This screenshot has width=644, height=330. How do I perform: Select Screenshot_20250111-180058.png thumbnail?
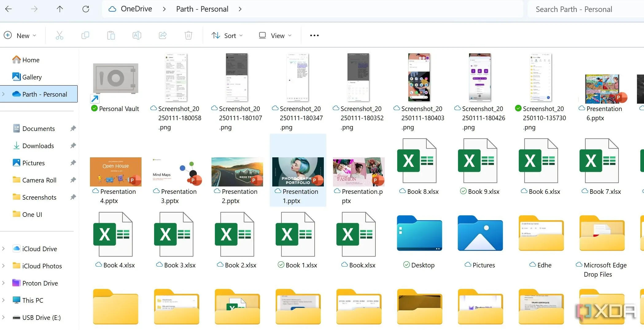click(x=176, y=77)
